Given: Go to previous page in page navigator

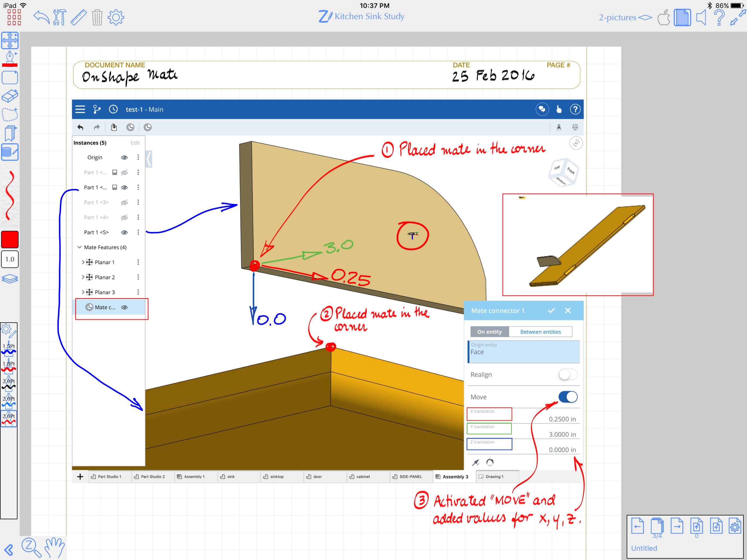Looking at the screenshot, I should pyautogui.click(x=638, y=526).
